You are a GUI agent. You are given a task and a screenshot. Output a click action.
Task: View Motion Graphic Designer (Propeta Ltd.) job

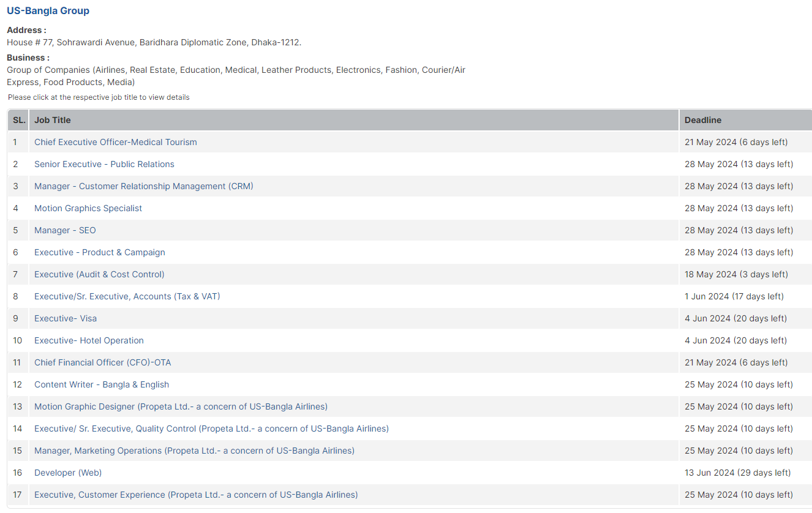coord(181,406)
